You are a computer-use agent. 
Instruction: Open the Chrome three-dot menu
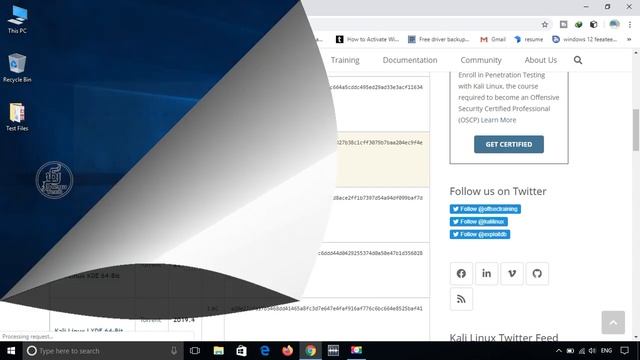[x=631, y=24]
